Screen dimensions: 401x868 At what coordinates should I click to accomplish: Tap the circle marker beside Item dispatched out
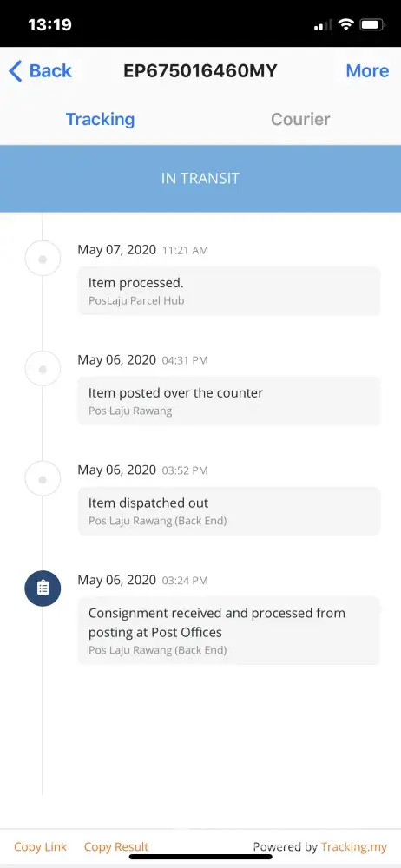[x=43, y=479]
